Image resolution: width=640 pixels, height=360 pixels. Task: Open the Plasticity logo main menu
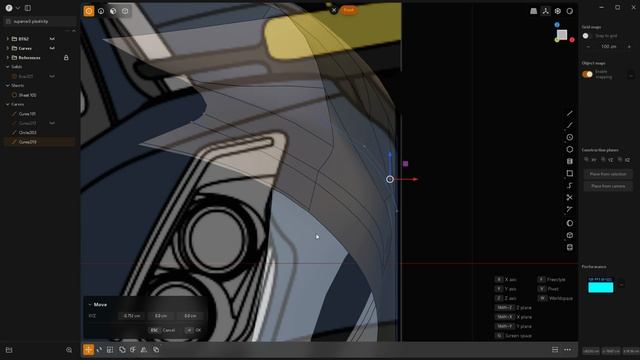[x=9, y=8]
